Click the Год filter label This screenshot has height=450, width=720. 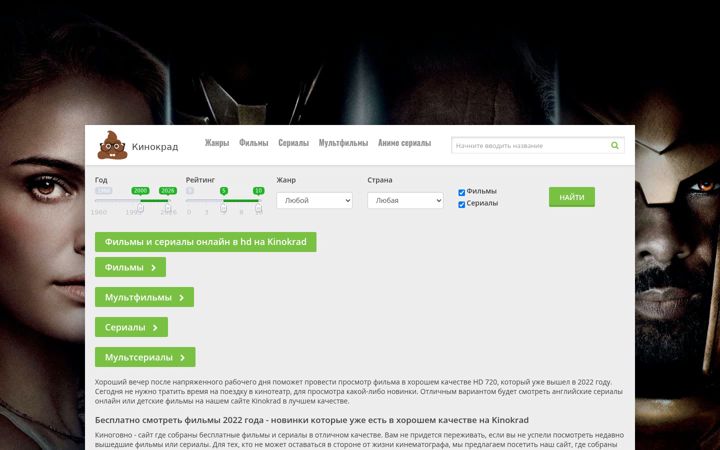[x=101, y=180]
